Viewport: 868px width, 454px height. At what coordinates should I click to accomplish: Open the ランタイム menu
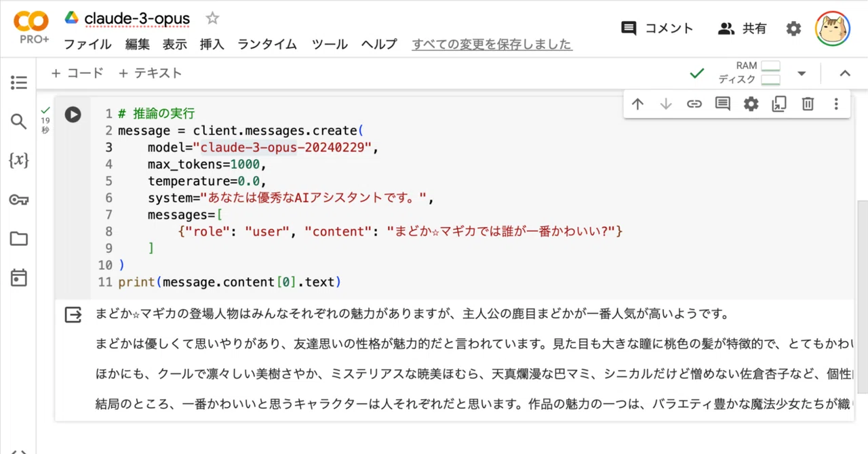pos(267,44)
